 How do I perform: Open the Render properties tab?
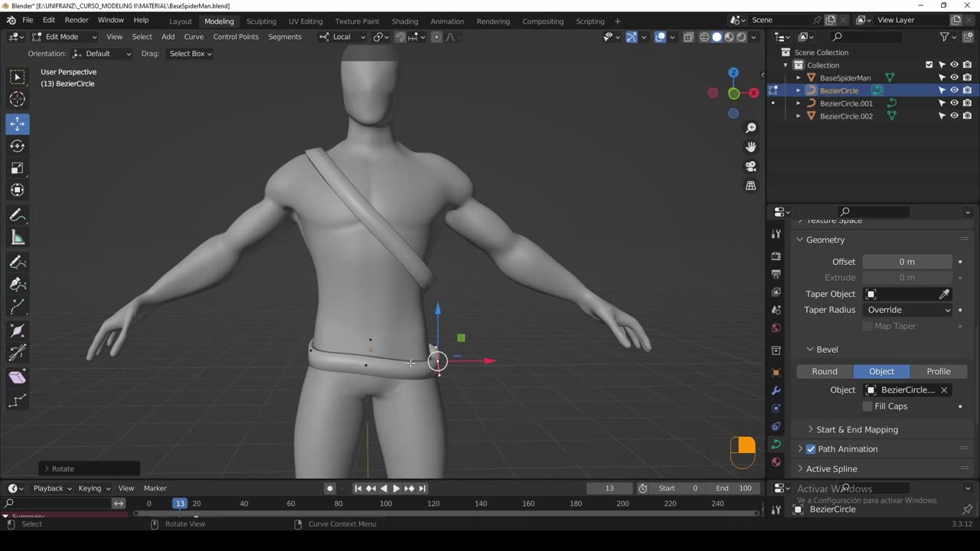click(776, 256)
